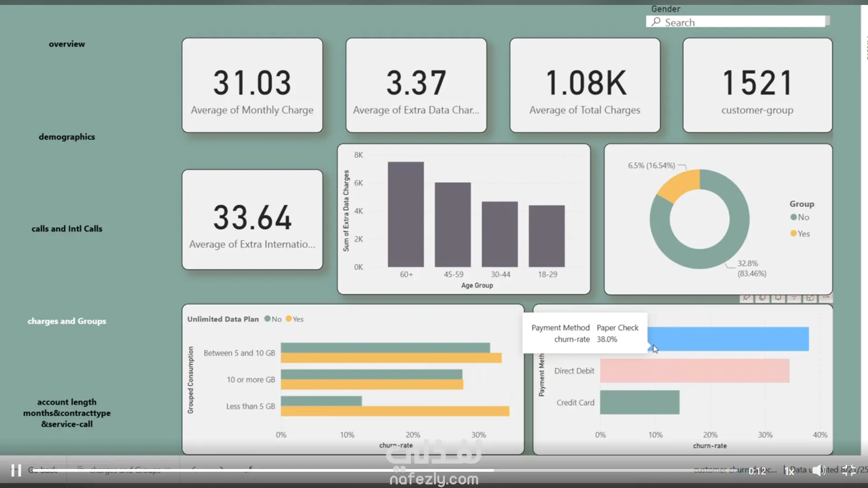Image resolution: width=868 pixels, height=488 pixels.
Task: Navigate to calls and Intl Calls
Action: [67, 229]
